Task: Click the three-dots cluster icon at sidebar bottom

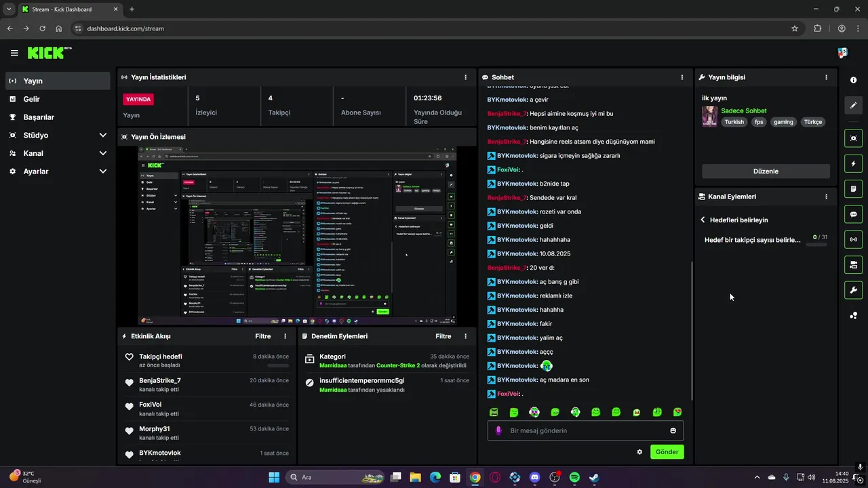Action: point(853,315)
